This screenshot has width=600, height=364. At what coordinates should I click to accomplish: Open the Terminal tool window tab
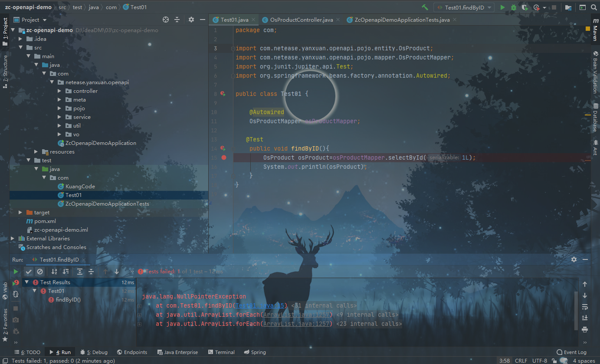[x=221, y=352]
